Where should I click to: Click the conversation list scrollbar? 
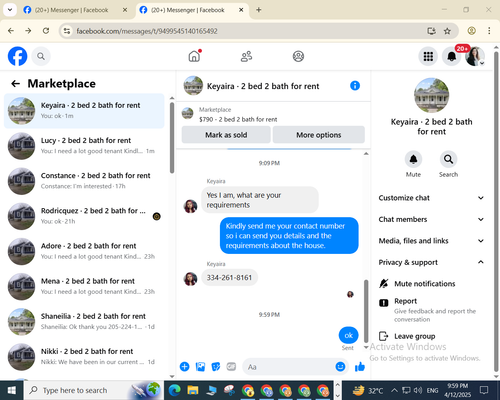click(x=172, y=137)
